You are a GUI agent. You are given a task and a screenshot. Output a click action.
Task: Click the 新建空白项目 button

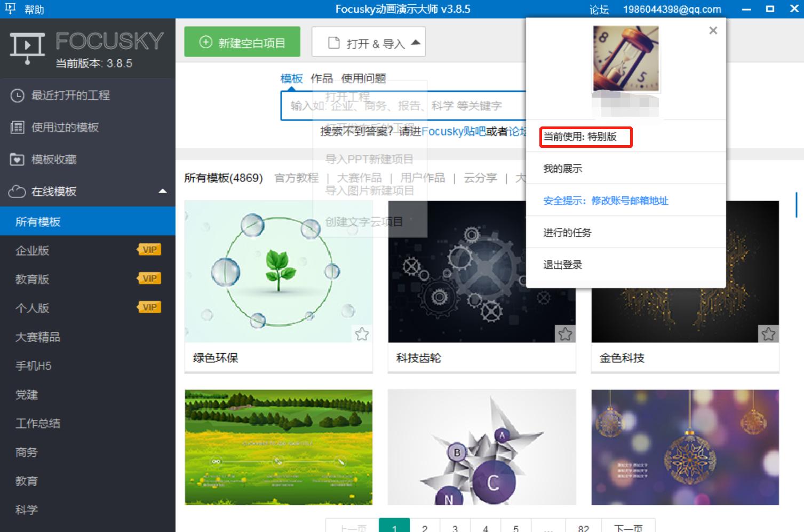pos(242,42)
